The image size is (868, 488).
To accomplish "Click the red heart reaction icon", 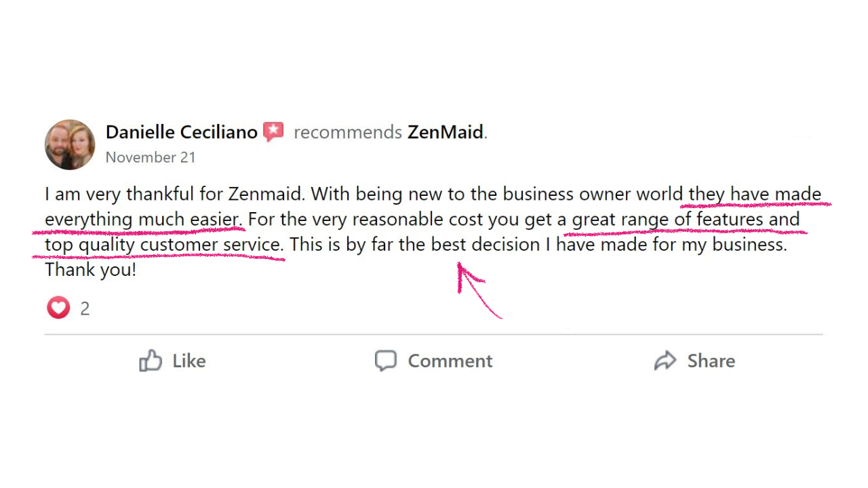I will click(x=58, y=308).
